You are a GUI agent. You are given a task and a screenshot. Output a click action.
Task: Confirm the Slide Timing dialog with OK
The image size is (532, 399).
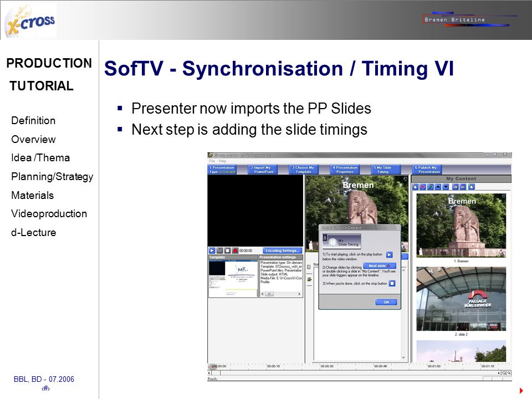pyautogui.click(x=386, y=302)
